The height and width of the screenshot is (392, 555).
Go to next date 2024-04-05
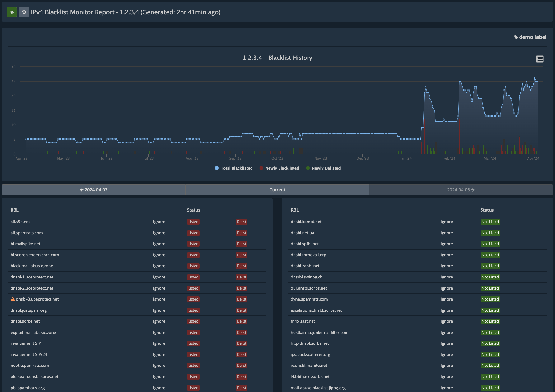click(x=461, y=190)
